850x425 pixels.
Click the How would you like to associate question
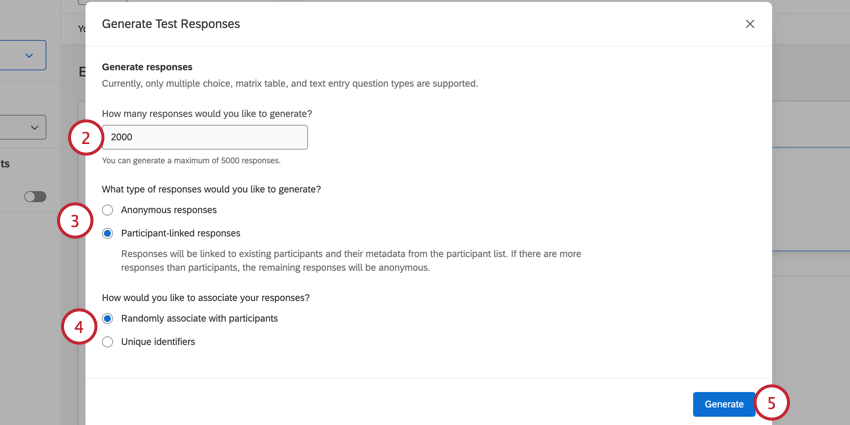(x=206, y=297)
